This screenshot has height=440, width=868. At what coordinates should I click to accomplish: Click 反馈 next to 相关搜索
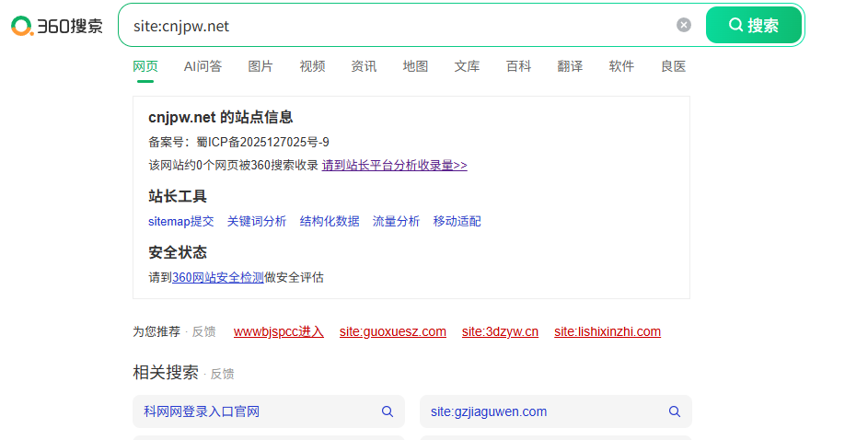click(x=222, y=374)
